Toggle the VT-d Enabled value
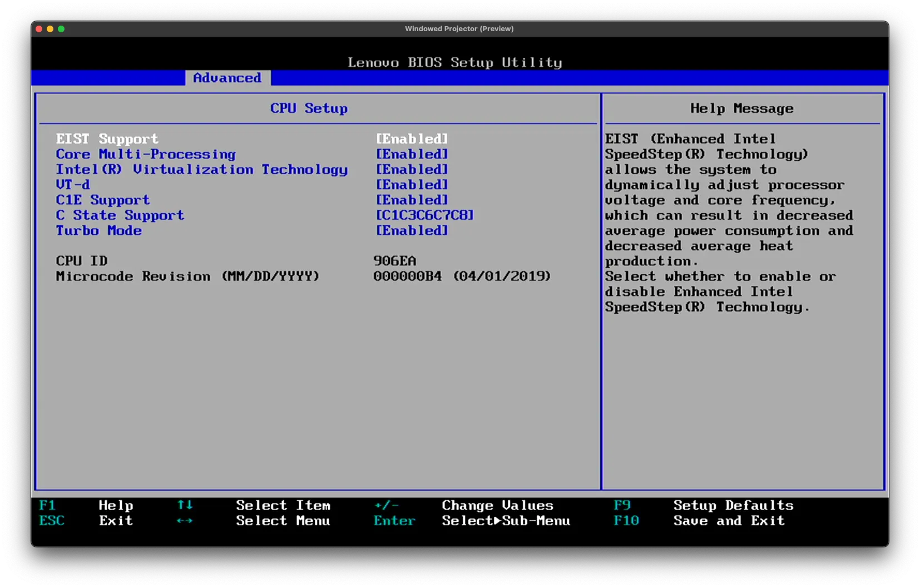The width and height of the screenshot is (920, 588). [x=412, y=185]
